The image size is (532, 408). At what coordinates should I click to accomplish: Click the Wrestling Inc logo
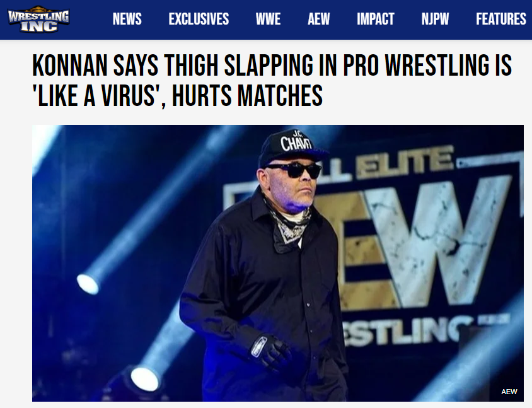38,19
